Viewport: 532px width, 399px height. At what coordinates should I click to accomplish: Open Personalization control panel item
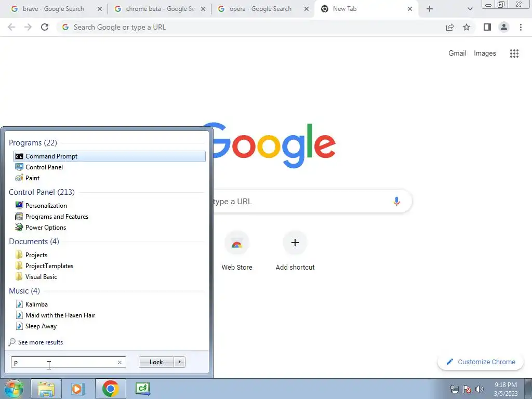point(109,206)
